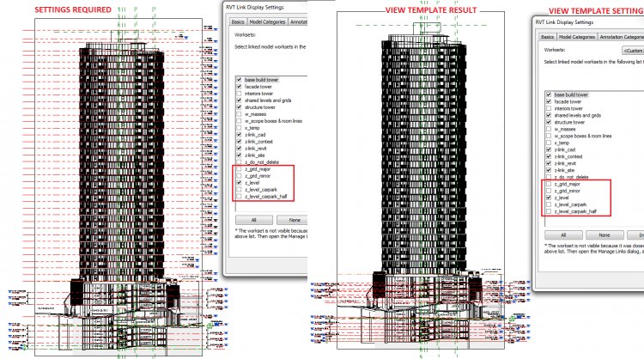Viewport: 644px width, 359px height.
Task: Enable 'w_masses' workset in Settings Required dialog
Action: [239, 114]
